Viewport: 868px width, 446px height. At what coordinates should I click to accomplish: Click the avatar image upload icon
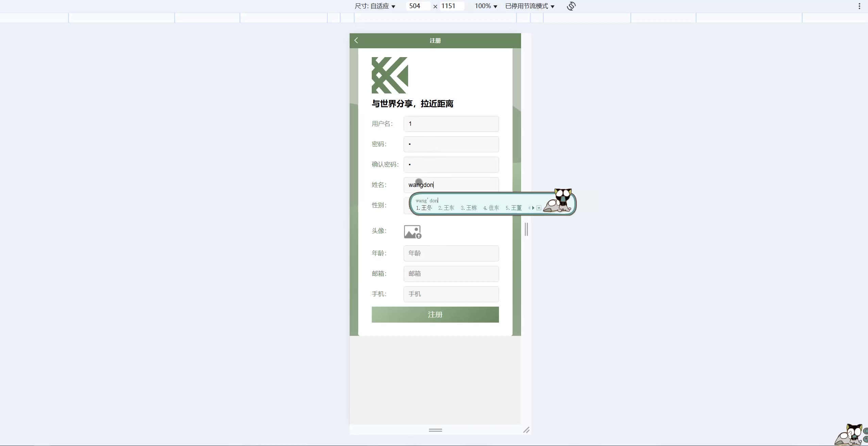point(413,232)
